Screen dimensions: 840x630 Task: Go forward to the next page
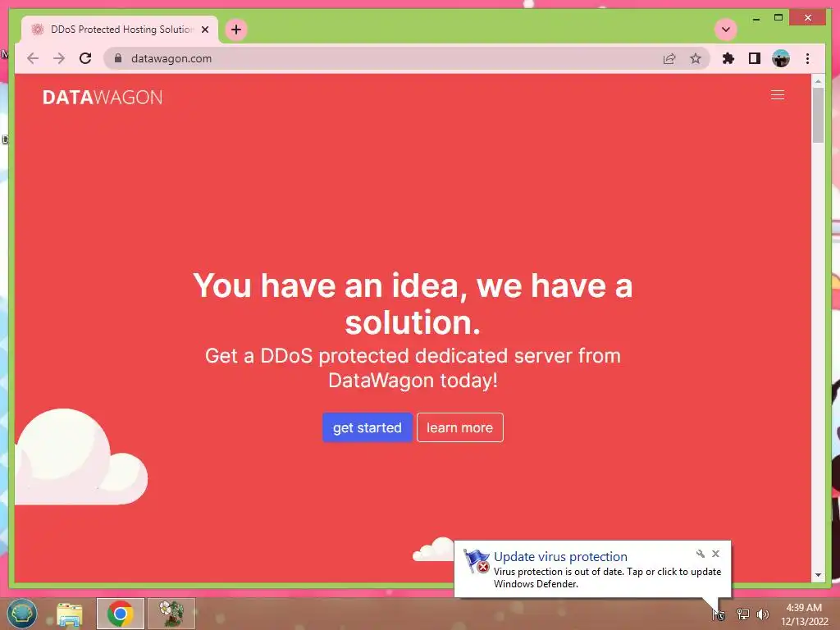[x=59, y=58]
